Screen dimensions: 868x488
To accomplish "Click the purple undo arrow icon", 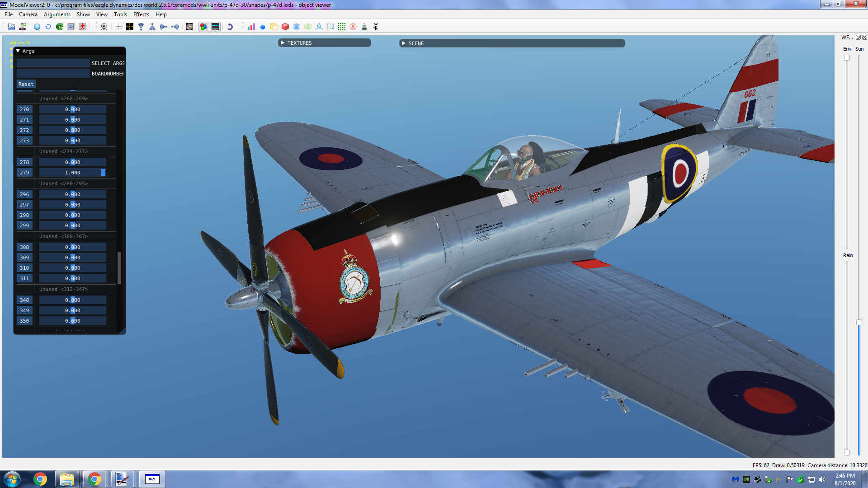I will [x=230, y=27].
